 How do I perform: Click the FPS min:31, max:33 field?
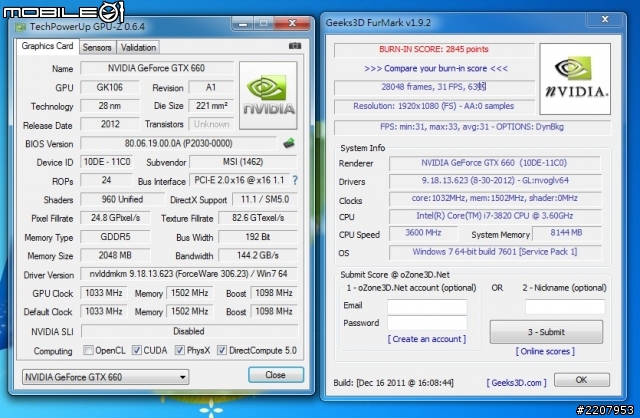[x=472, y=127]
